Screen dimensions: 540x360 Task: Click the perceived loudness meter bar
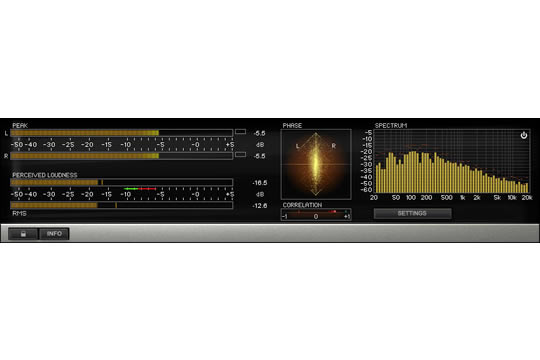click(122, 182)
